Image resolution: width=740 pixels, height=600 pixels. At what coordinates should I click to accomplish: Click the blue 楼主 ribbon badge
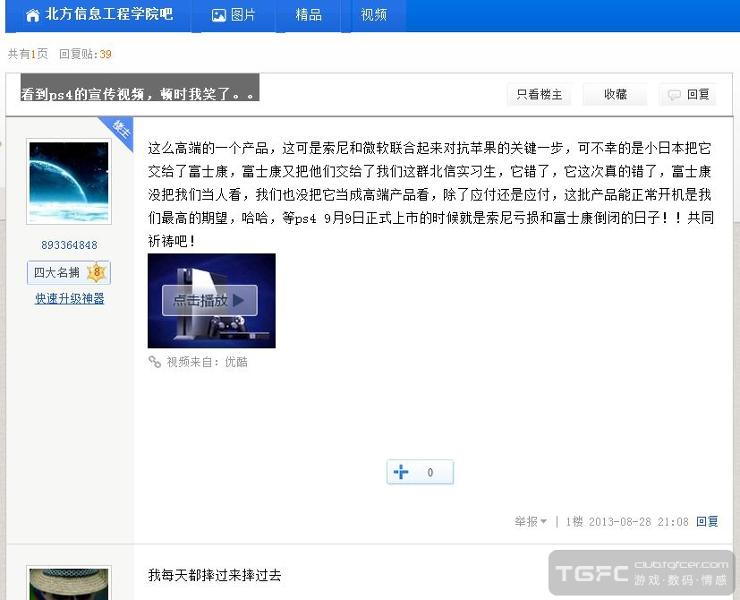click(119, 130)
